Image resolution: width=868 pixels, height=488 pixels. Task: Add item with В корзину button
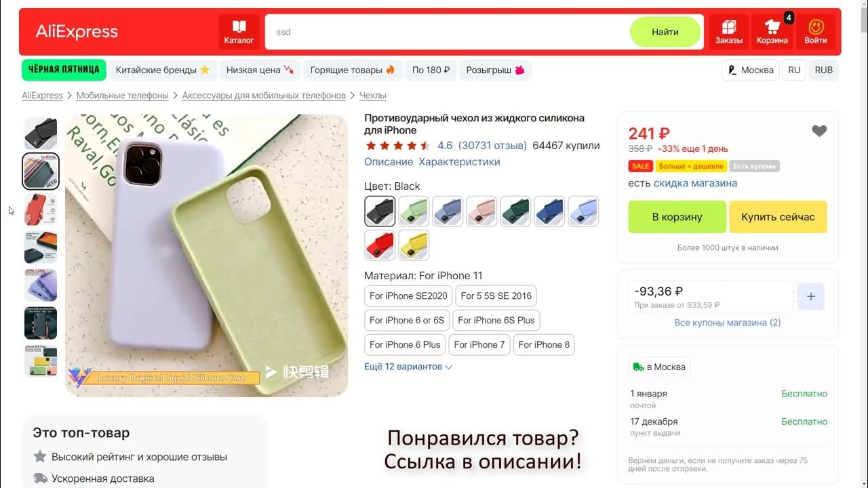(677, 217)
